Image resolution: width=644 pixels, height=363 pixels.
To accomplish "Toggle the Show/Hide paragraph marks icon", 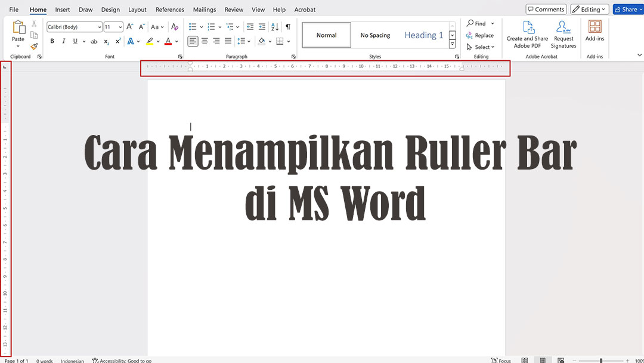I will [x=287, y=26].
